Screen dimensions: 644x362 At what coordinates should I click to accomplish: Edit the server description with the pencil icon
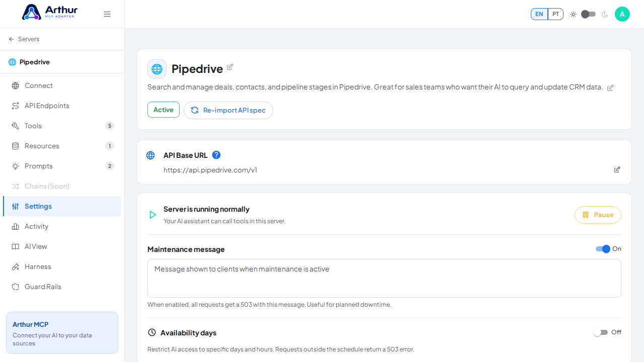610,88
